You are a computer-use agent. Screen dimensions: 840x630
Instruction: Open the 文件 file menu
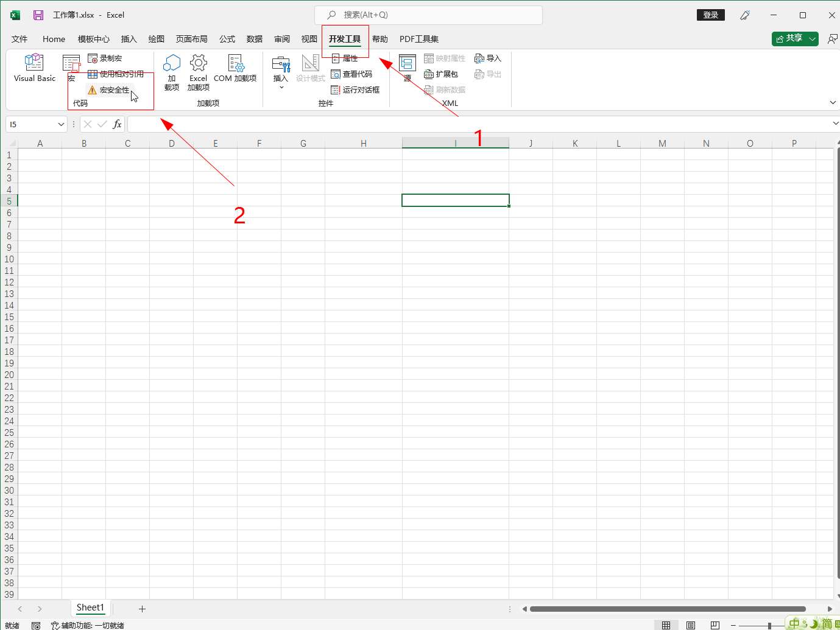(19, 39)
